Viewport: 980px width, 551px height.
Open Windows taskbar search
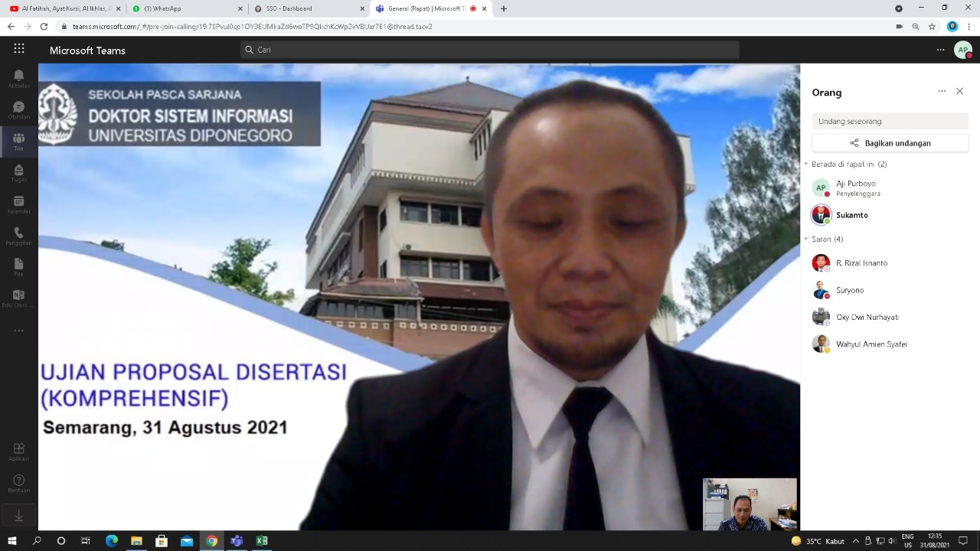click(x=37, y=541)
